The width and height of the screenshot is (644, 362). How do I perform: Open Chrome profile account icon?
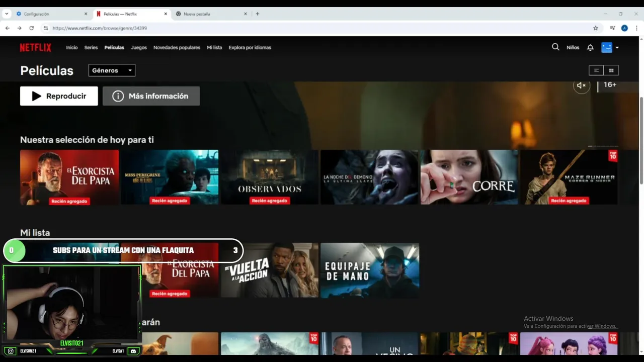click(624, 28)
